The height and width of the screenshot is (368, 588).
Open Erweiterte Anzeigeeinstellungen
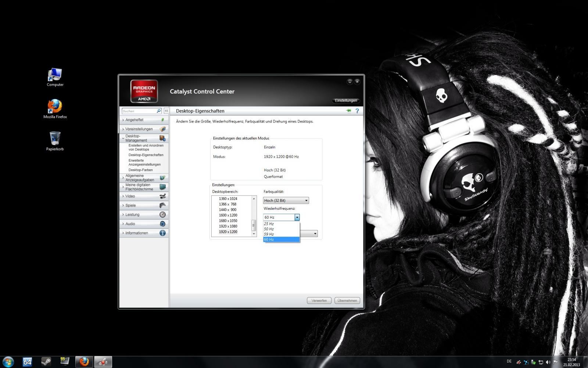tap(144, 163)
